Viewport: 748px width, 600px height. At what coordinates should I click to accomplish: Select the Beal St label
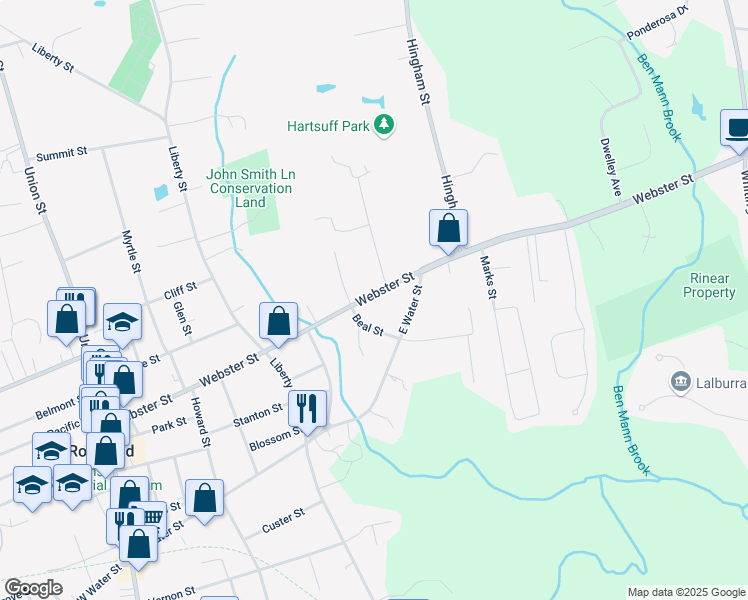pos(368,325)
